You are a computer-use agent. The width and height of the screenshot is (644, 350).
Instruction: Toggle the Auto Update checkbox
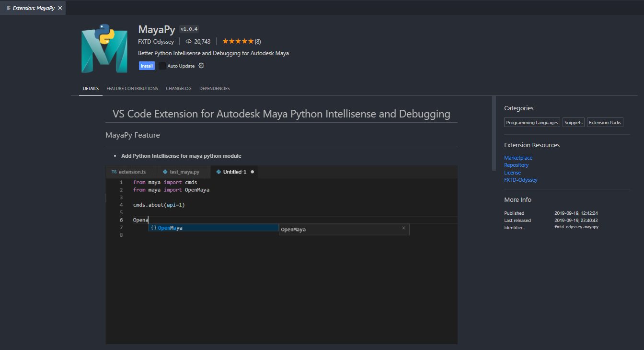point(162,66)
